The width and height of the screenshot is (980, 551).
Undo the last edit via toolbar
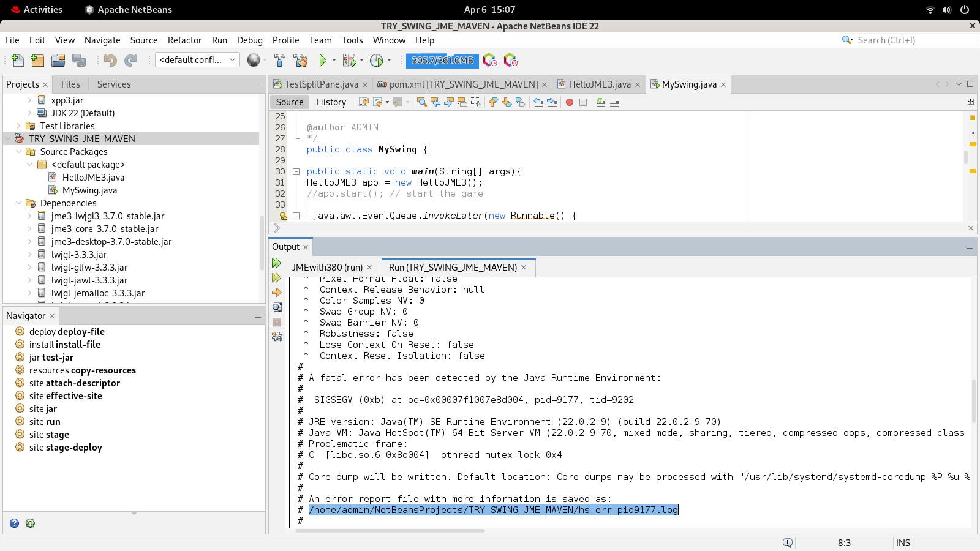(110, 60)
